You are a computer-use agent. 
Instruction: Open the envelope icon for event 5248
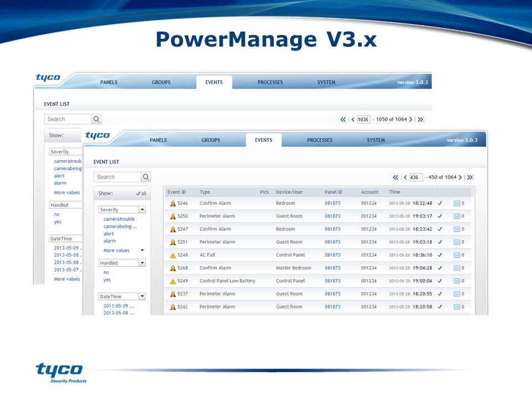[457, 255]
